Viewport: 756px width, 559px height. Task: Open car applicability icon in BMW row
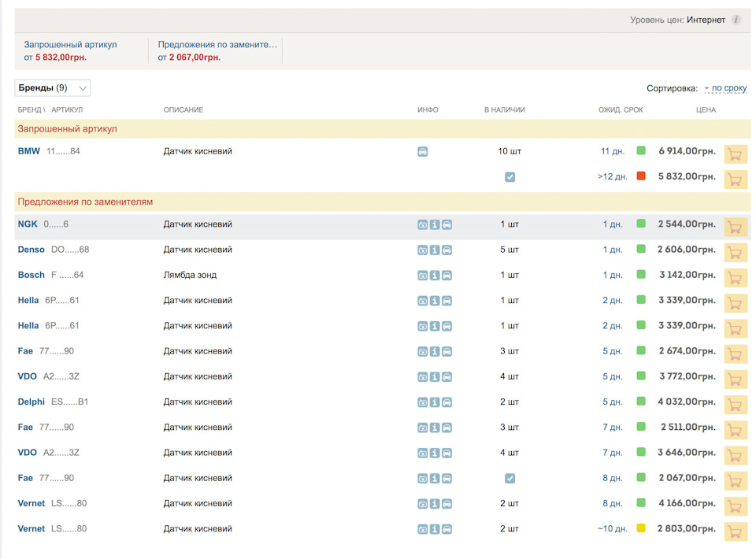point(422,152)
